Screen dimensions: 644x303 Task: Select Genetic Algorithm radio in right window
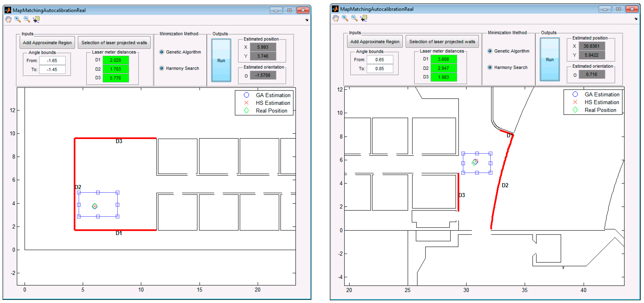click(x=490, y=51)
